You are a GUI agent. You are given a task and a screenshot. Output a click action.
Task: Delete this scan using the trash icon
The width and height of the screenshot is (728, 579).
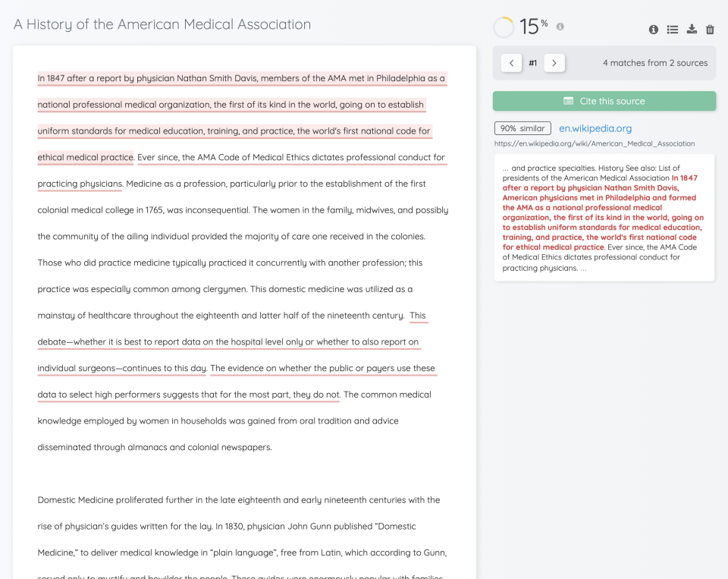tap(710, 29)
